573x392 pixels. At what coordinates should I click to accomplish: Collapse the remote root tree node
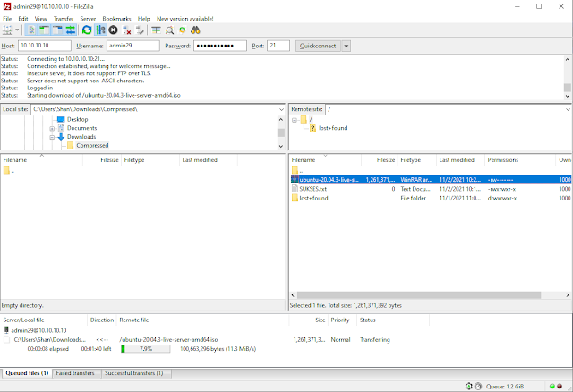tap(295, 120)
